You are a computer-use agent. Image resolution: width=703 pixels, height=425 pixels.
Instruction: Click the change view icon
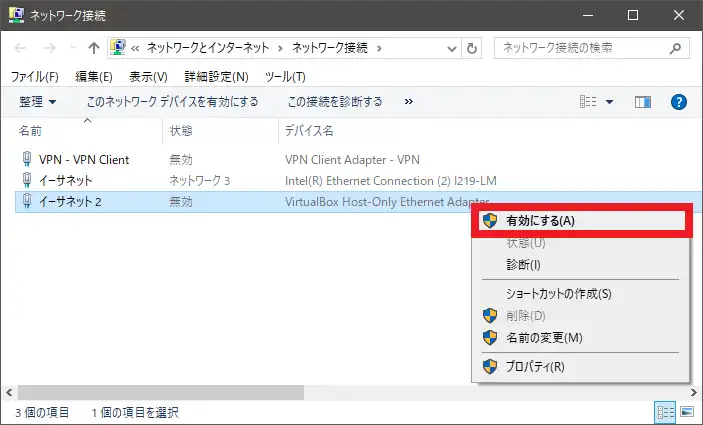point(588,102)
